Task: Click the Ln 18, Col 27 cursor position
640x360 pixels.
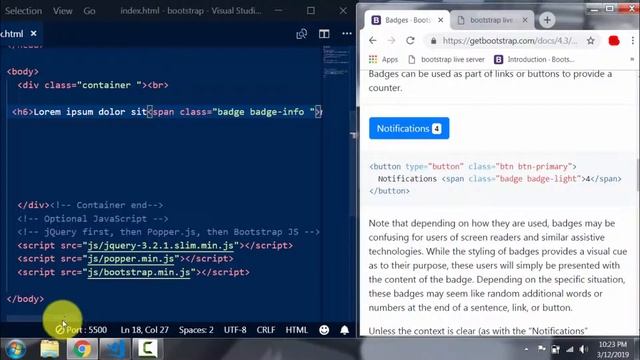Action: (x=144, y=330)
